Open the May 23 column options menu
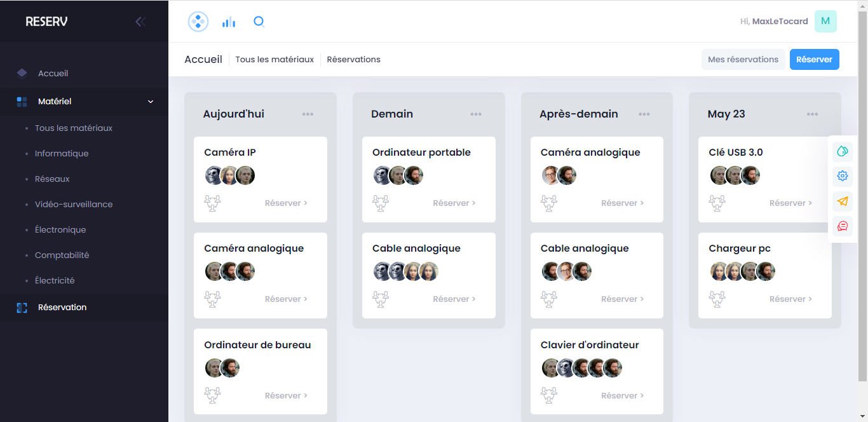This screenshot has height=422, width=868. click(812, 114)
